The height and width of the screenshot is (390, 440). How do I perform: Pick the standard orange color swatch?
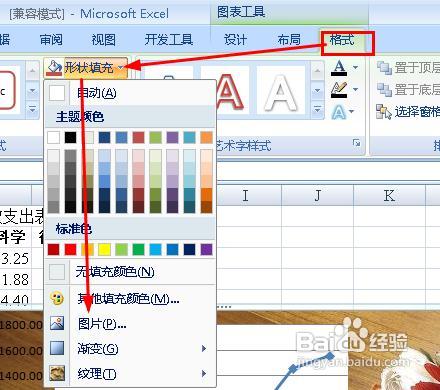(x=87, y=249)
